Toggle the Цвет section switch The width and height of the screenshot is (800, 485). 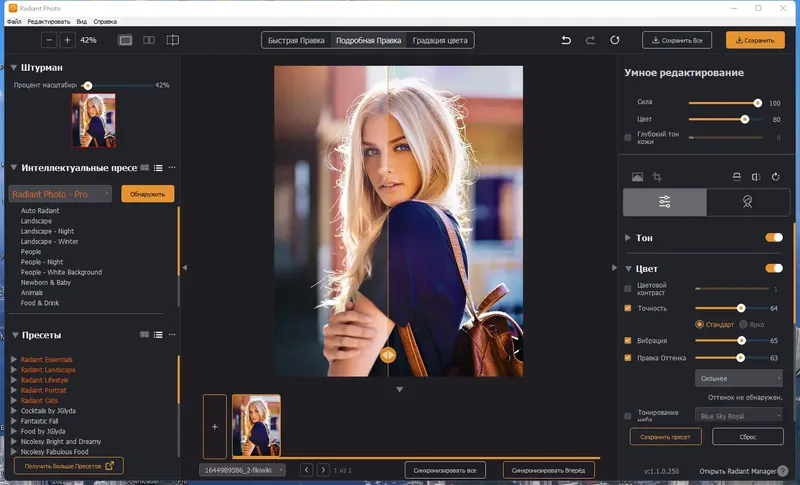(x=773, y=268)
